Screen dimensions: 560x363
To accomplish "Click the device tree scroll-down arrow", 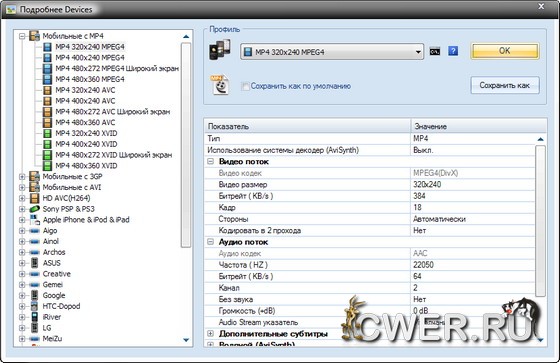I will coord(186,340).
